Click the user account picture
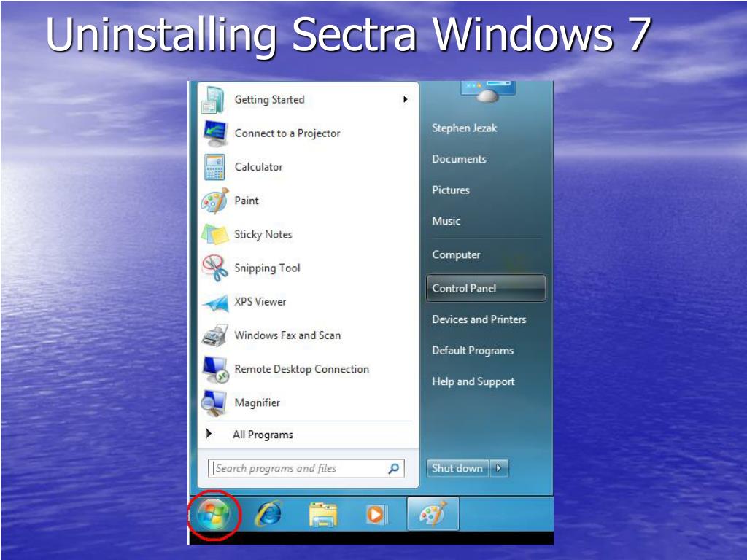Screen dimensions: 747x560 tap(488, 91)
